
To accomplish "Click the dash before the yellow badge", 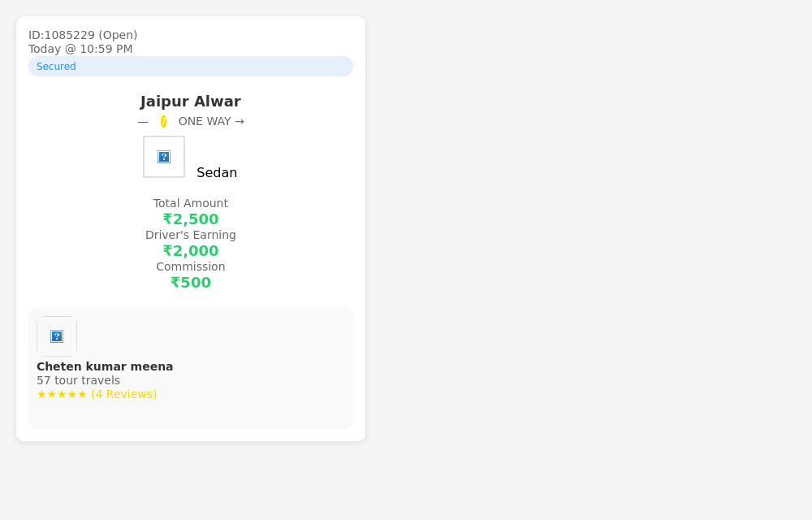I will pos(143,122).
